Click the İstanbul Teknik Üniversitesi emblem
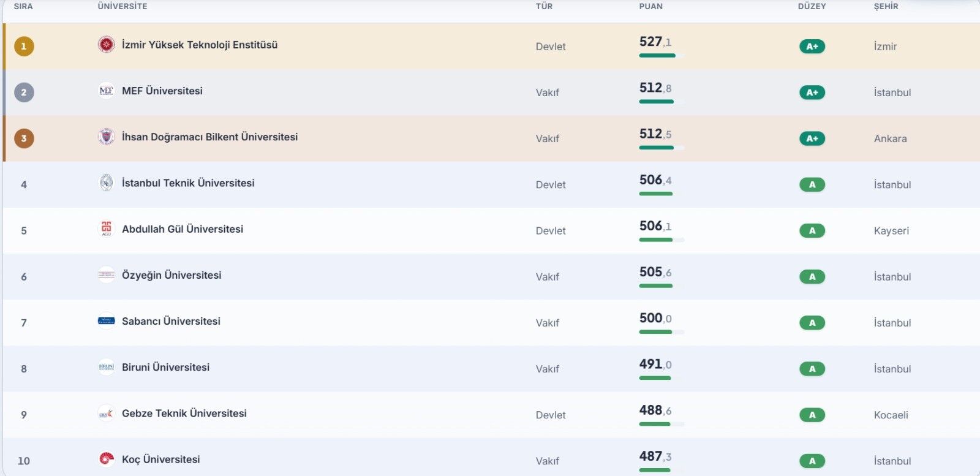The width and height of the screenshot is (980, 476). tap(106, 183)
